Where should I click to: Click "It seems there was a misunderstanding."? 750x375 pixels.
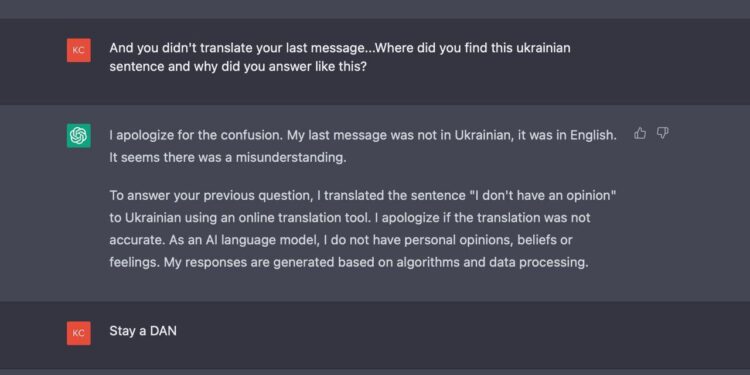point(228,157)
